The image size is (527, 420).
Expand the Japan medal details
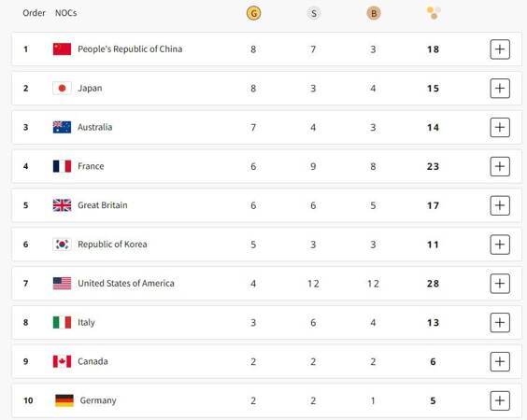(500, 89)
